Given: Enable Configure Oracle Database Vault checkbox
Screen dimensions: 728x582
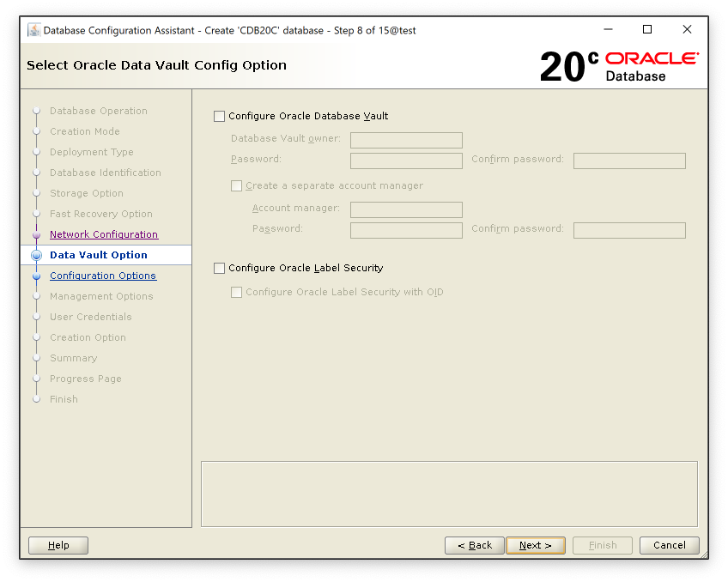Looking at the screenshot, I should click(219, 116).
